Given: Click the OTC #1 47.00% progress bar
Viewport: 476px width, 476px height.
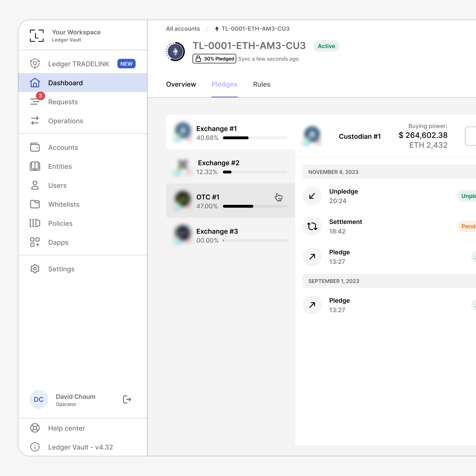Looking at the screenshot, I should (255, 206).
